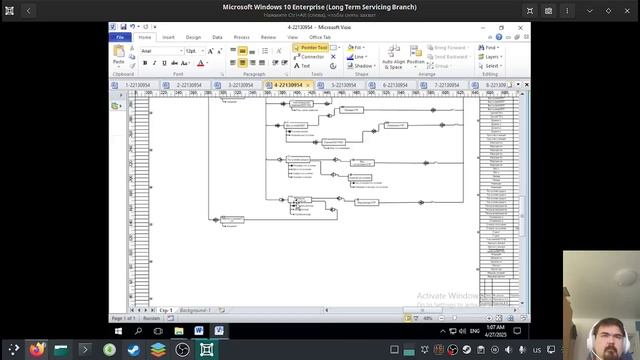The width and height of the screenshot is (640, 360).
Task: Click the insert page icon after Background-1
Action: pos(222,310)
